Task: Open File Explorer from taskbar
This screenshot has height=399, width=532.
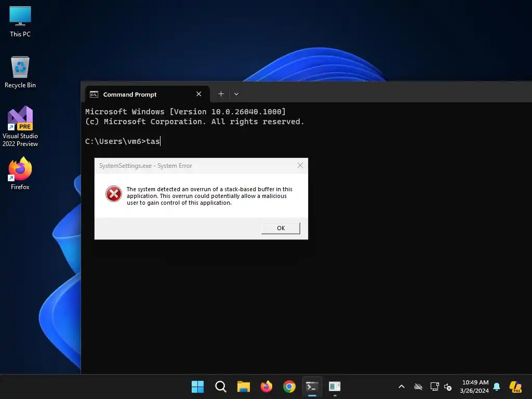Action: pos(243,387)
